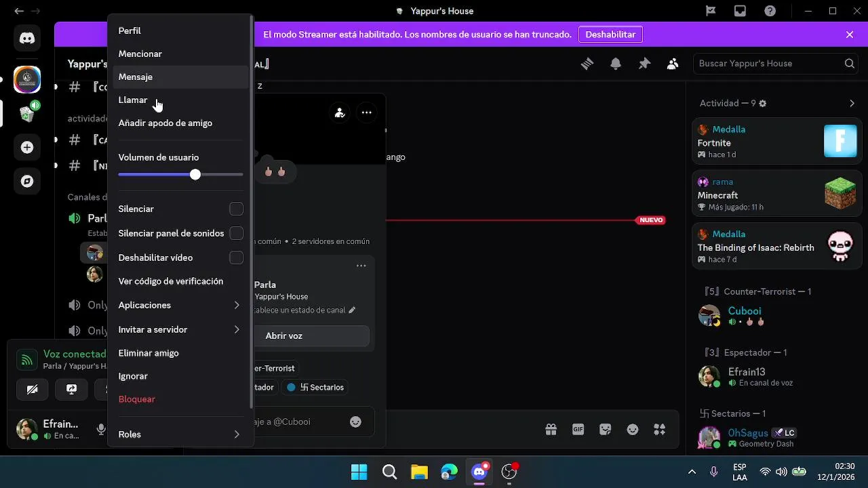868x488 pixels.
Task: Click the voice connection signal icon
Action: pos(27,359)
